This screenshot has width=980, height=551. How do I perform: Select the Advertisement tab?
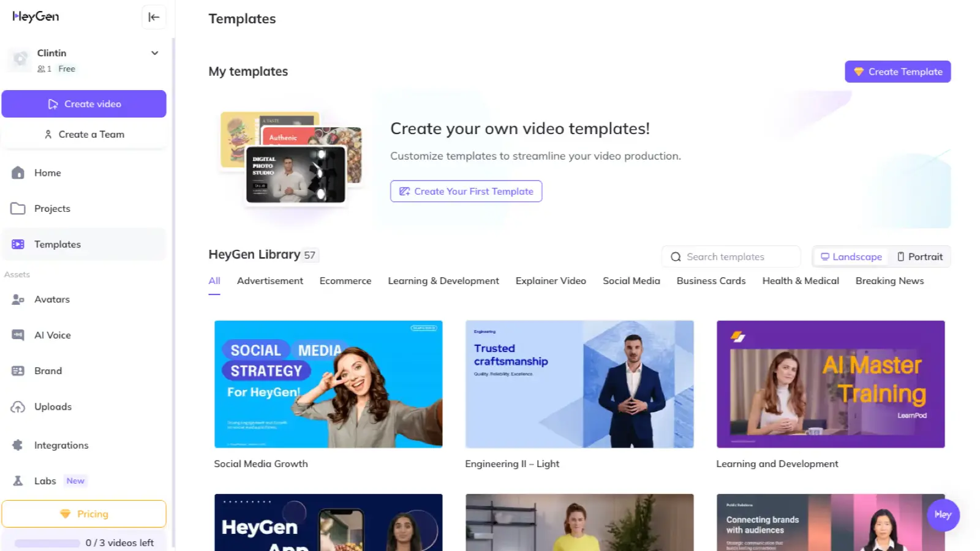click(270, 281)
